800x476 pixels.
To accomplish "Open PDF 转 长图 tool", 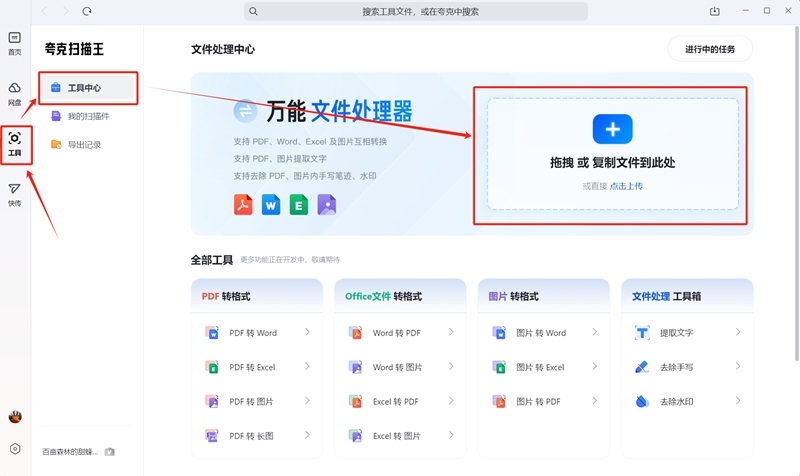I will [257, 436].
